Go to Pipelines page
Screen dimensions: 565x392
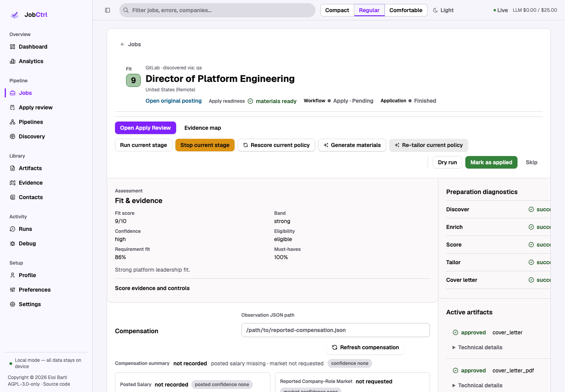(31, 122)
